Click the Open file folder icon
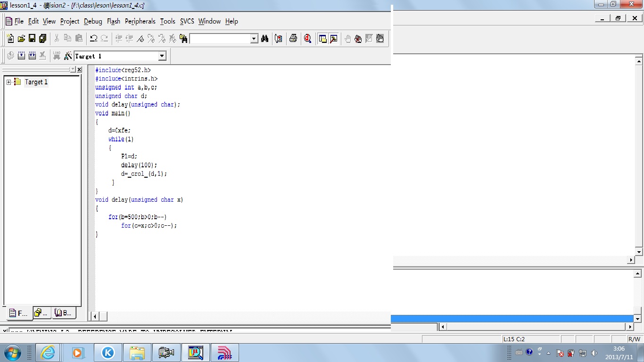The image size is (644, 362). (21, 39)
